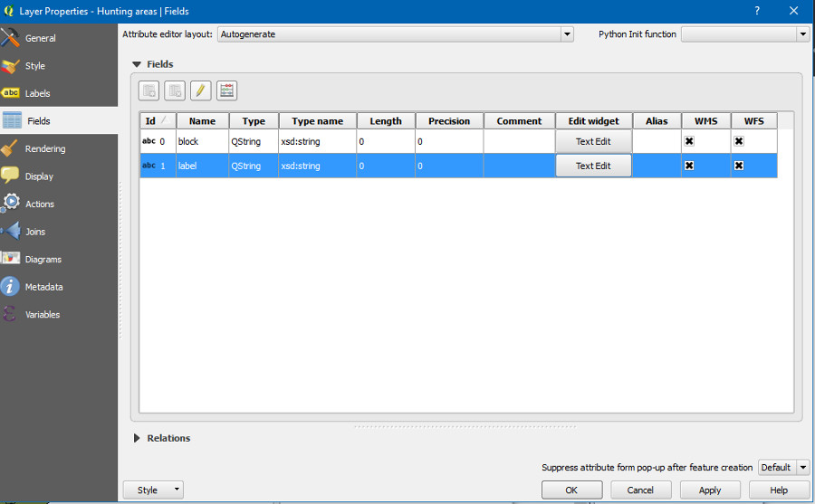View the Metadata section
The width and height of the screenshot is (815, 504).
(x=59, y=286)
